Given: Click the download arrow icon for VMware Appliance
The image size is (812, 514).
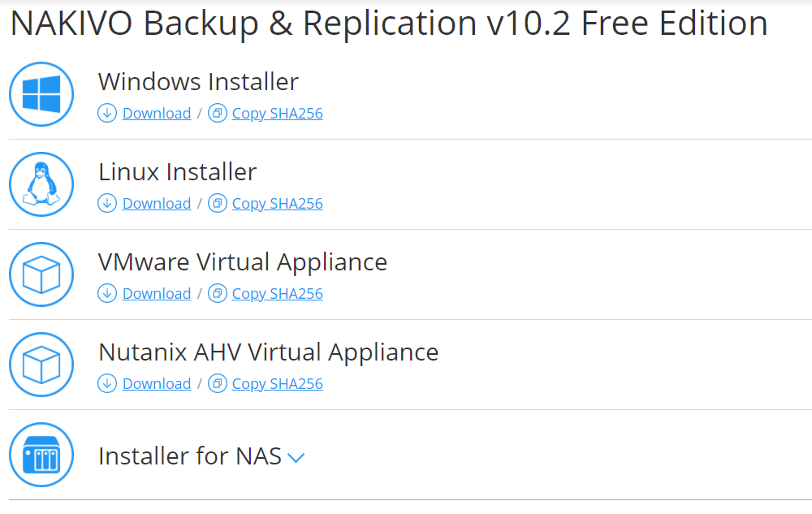Looking at the screenshot, I should (x=107, y=293).
